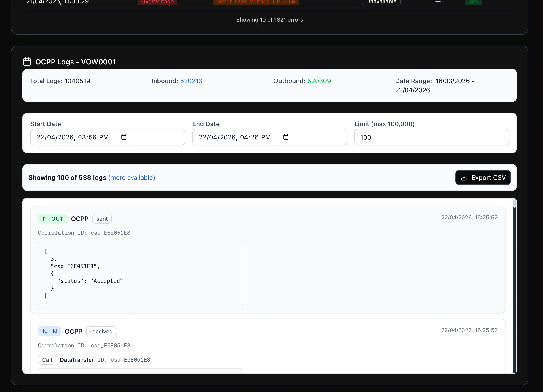
Task: Click the Unavailable status badge
Action: coord(381,2)
